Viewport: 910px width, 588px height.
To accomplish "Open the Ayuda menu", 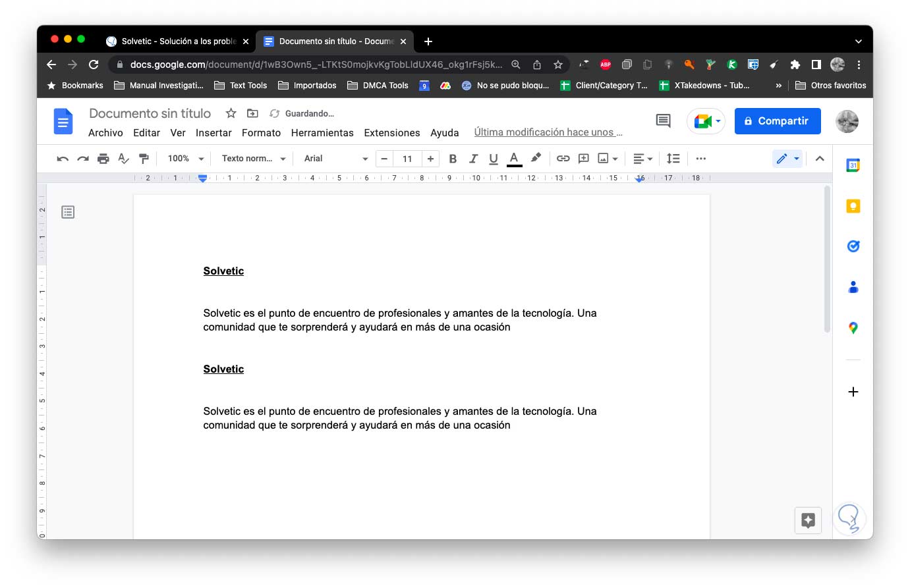I will tap(445, 133).
